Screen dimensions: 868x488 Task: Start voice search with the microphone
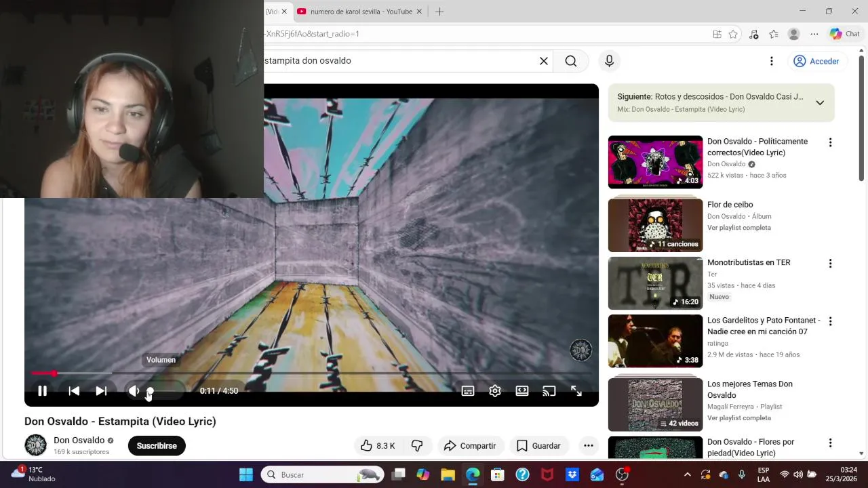609,61
